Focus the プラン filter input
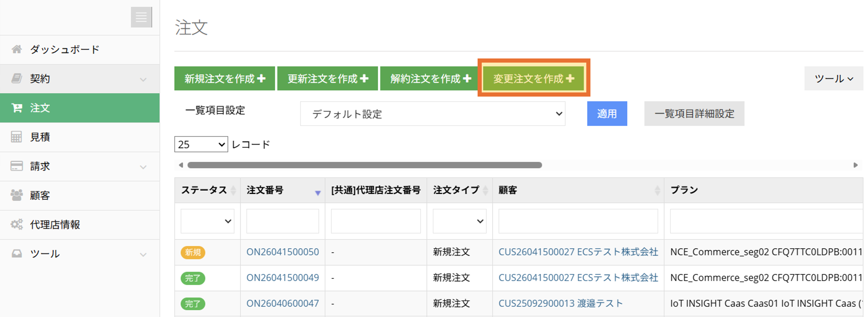Viewport: 868px width, 317px height. pos(767,221)
